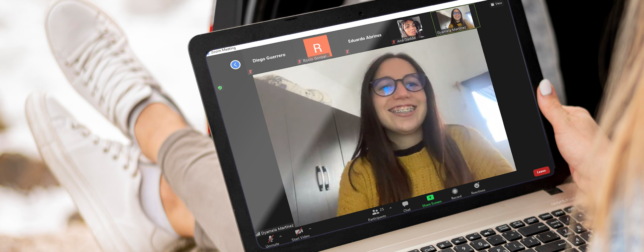Screen dimensions: 644x252
Task: Click Ana Gadda's video thumbnail
Action: pyautogui.click(x=409, y=28)
